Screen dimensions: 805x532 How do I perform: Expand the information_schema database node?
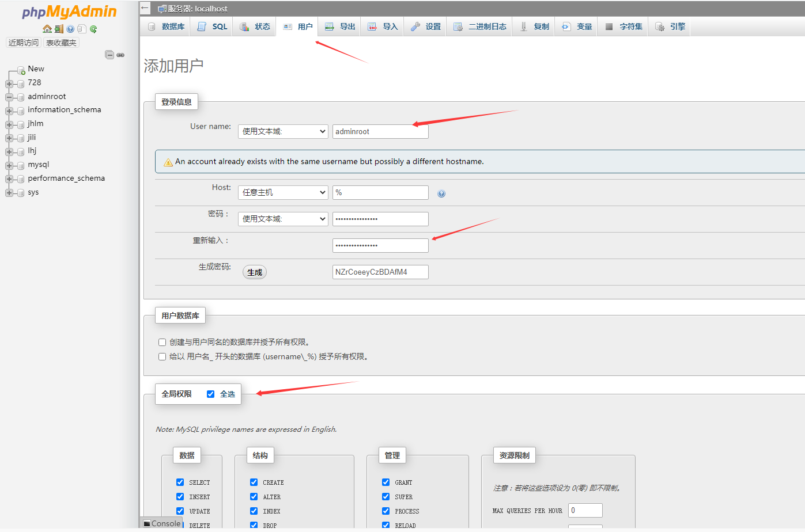pos(9,111)
